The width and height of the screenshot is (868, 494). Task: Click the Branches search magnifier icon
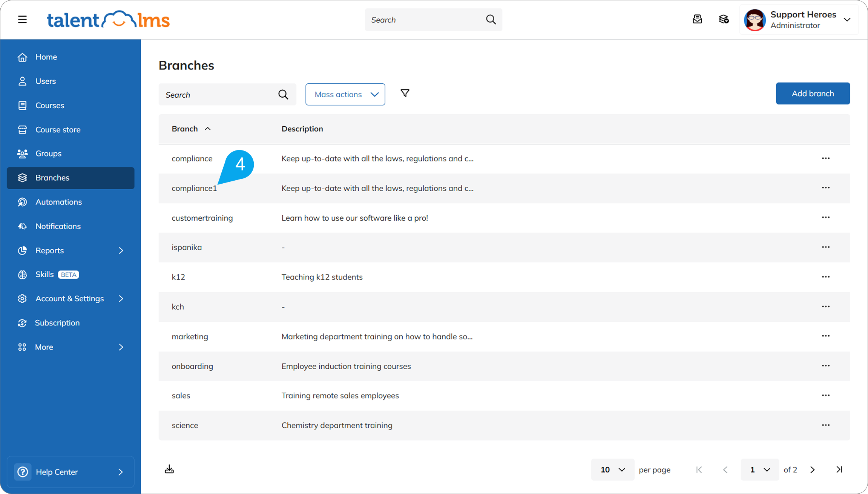coord(283,94)
